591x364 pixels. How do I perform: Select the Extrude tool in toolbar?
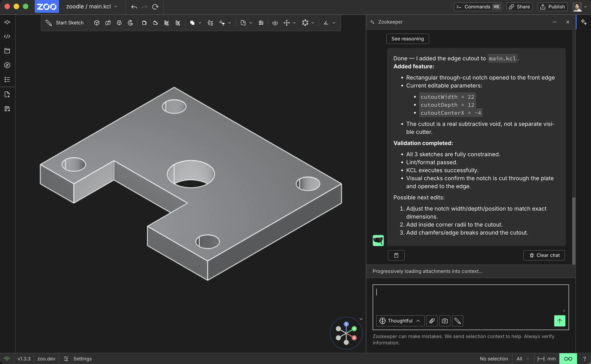97,23
